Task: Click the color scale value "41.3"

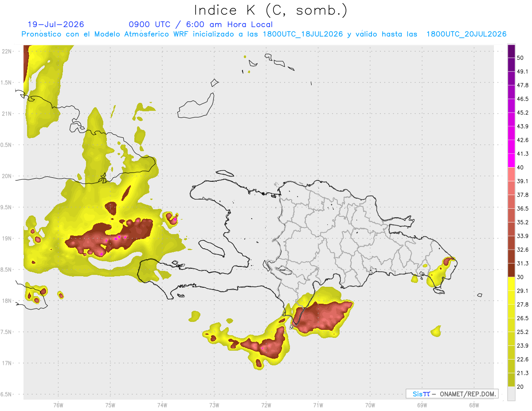Action: [523, 154]
